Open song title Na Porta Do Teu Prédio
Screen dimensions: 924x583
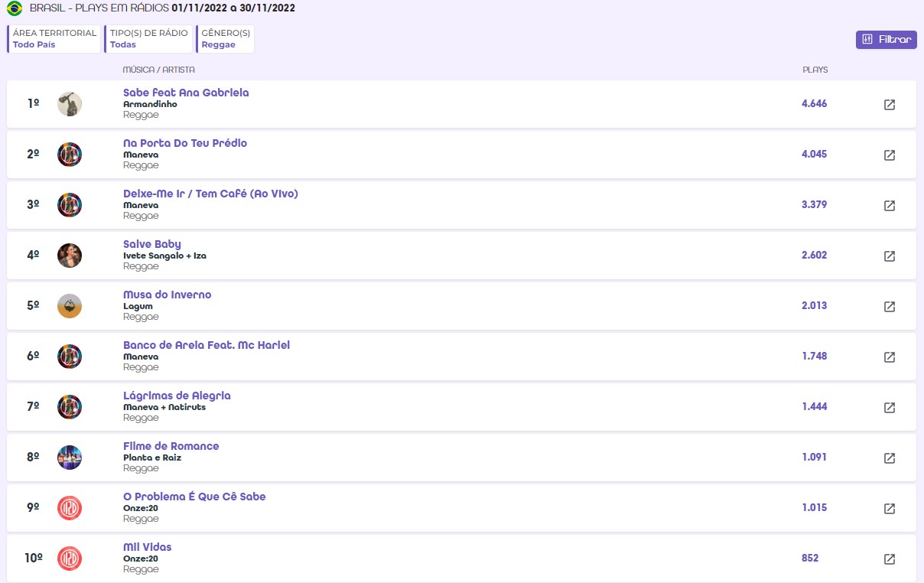185,143
